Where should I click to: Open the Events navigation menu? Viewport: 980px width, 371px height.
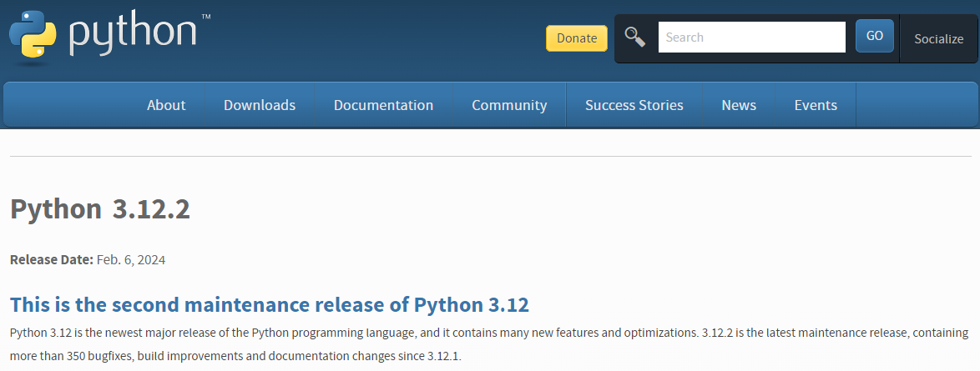(x=816, y=105)
